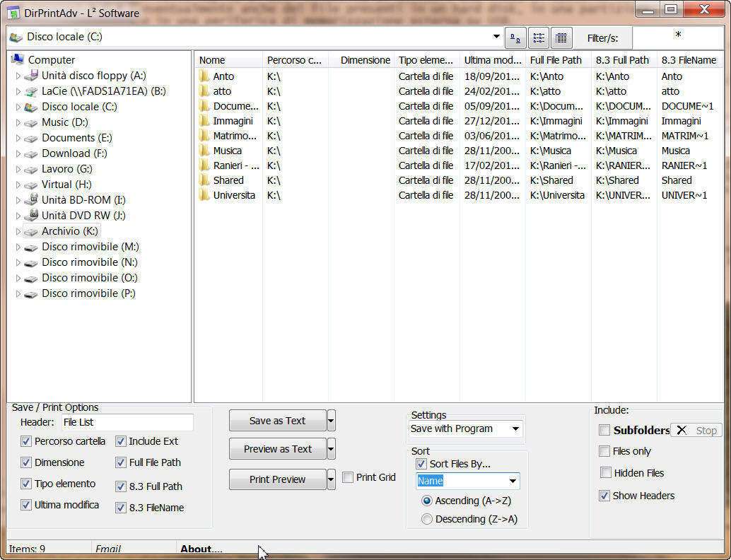Click the Preview as Text button
Image resolution: width=731 pixels, height=560 pixels.
pos(277,449)
